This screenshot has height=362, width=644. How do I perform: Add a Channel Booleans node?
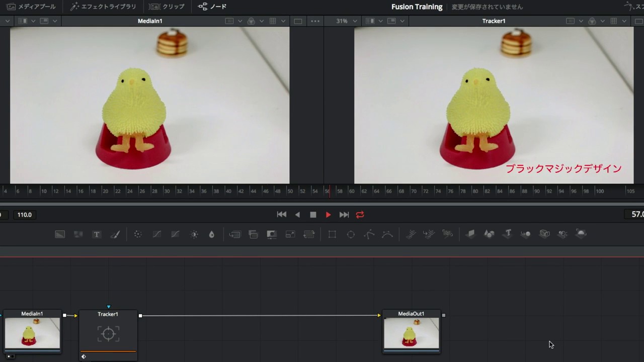point(253,234)
